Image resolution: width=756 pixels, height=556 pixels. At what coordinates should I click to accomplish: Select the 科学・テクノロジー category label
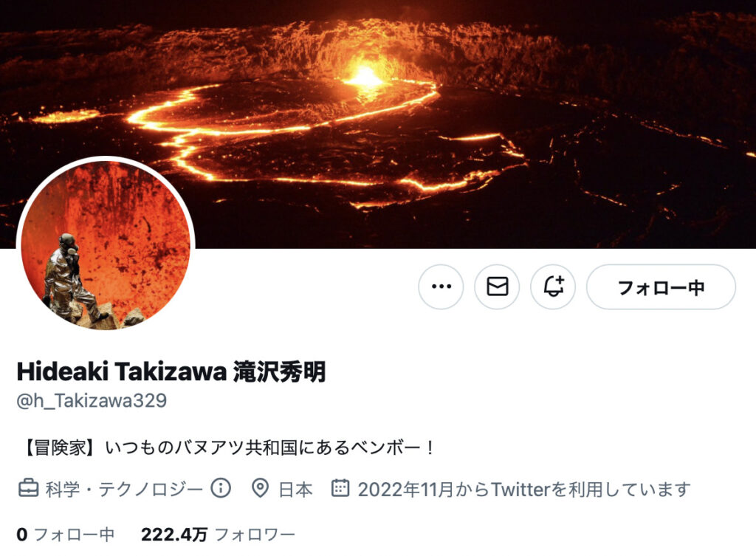(x=124, y=489)
